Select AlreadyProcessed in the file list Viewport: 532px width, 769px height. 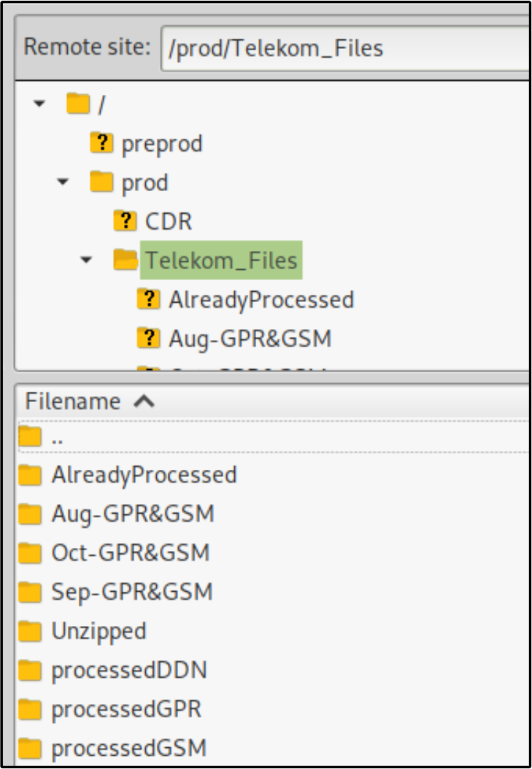[144, 475]
